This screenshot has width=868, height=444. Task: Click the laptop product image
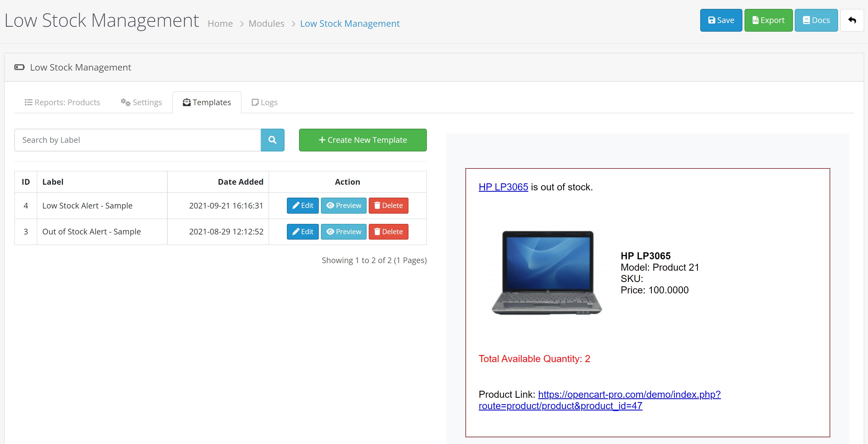point(547,273)
